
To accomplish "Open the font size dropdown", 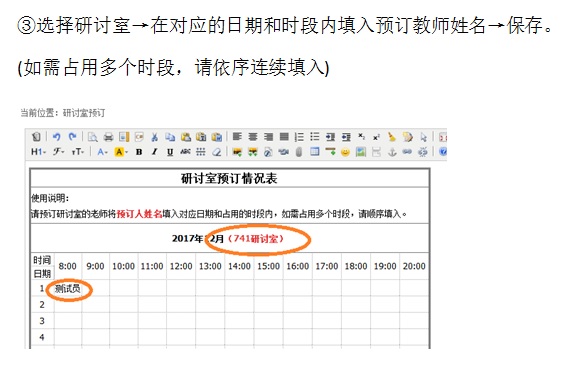I will click(77, 152).
